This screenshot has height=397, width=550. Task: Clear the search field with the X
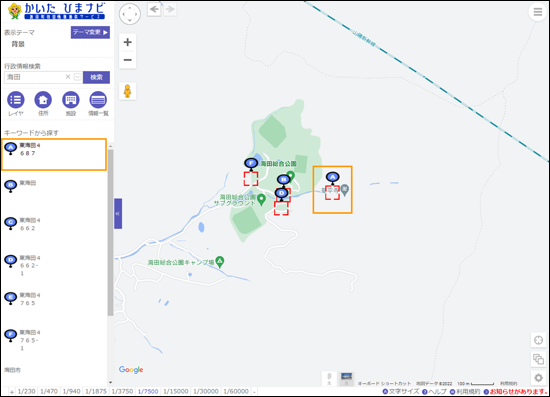click(68, 77)
